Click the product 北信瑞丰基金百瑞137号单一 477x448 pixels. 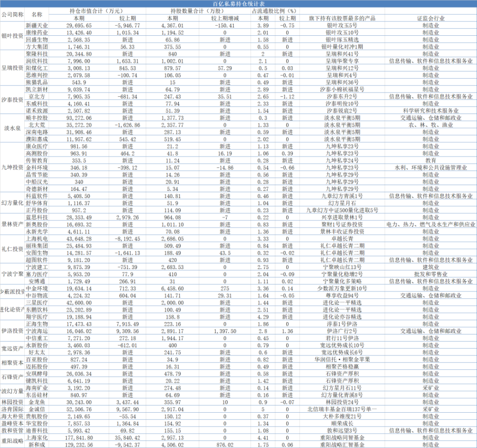point(342,409)
